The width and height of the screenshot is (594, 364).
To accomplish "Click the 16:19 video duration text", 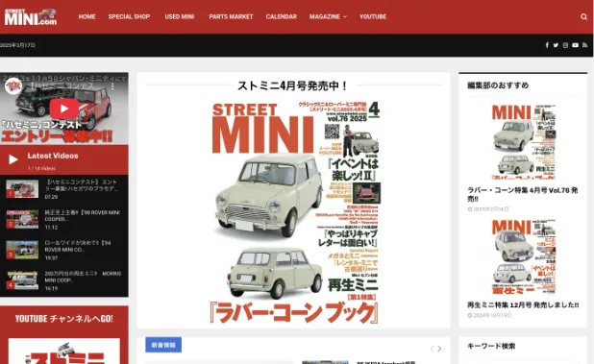I will (x=51, y=288).
